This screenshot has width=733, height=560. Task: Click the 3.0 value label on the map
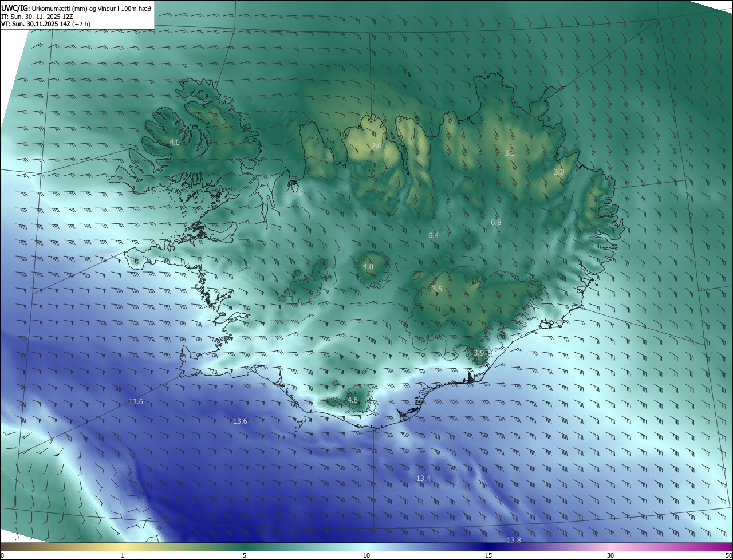tap(559, 172)
